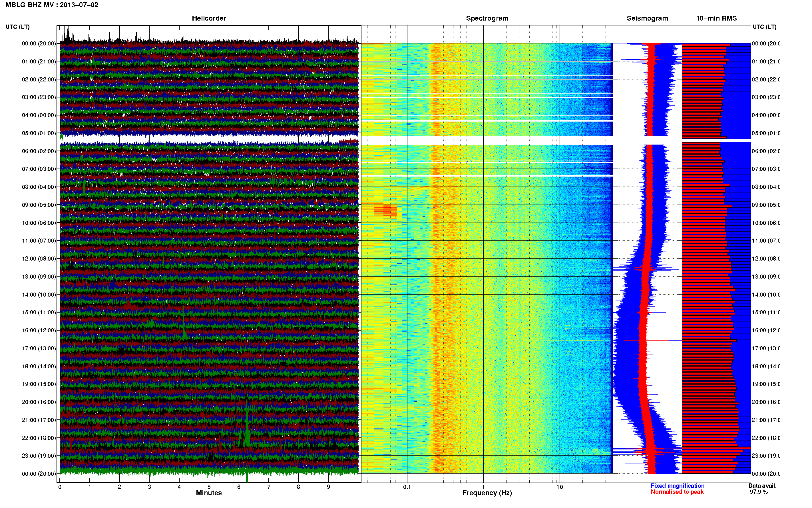812x508 pixels.
Task: Select the 'Seismogram' panel heading
Action: pos(647,19)
